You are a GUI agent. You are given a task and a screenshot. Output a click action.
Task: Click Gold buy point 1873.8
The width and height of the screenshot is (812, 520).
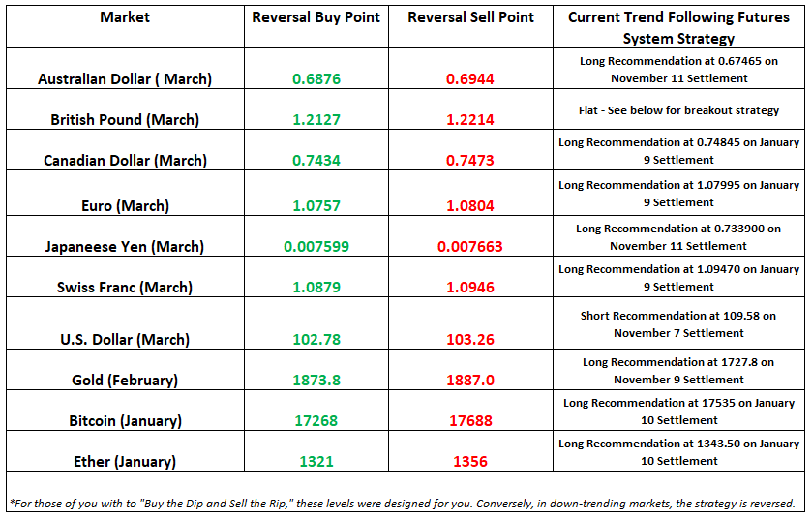tap(316, 381)
